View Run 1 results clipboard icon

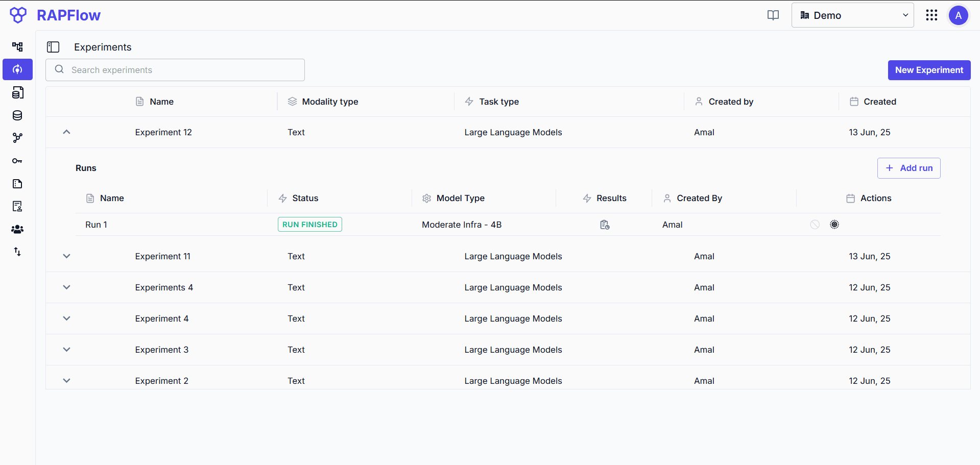pos(605,225)
